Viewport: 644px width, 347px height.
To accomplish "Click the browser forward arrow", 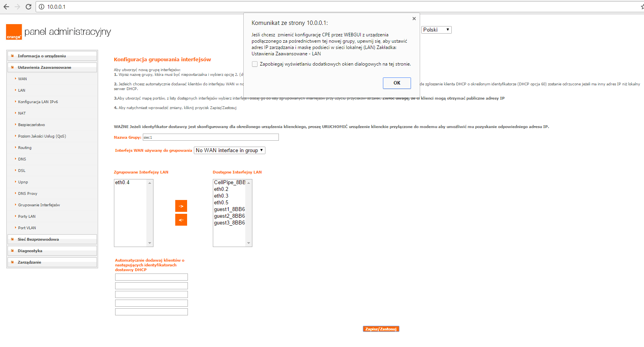I will coord(17,7).
